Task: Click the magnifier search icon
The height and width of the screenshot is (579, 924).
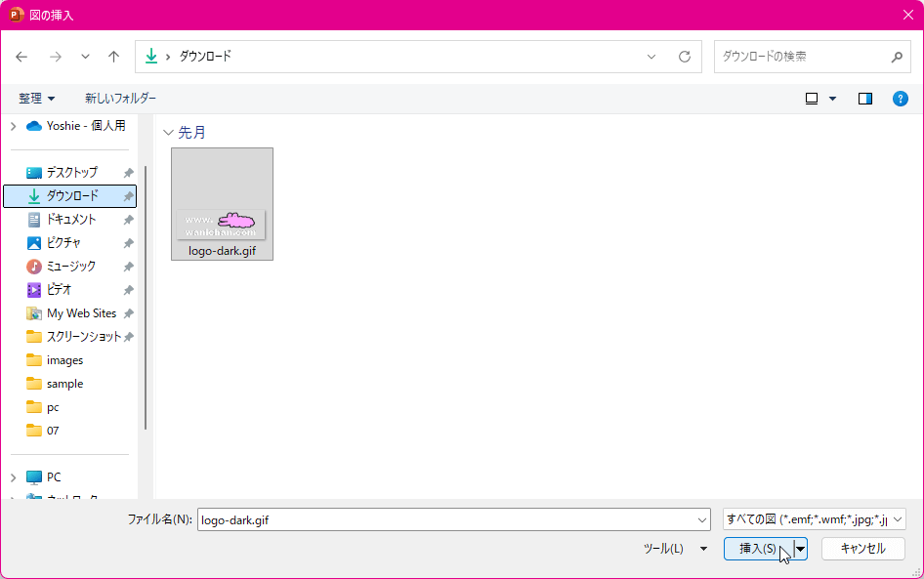Action: 897,57
